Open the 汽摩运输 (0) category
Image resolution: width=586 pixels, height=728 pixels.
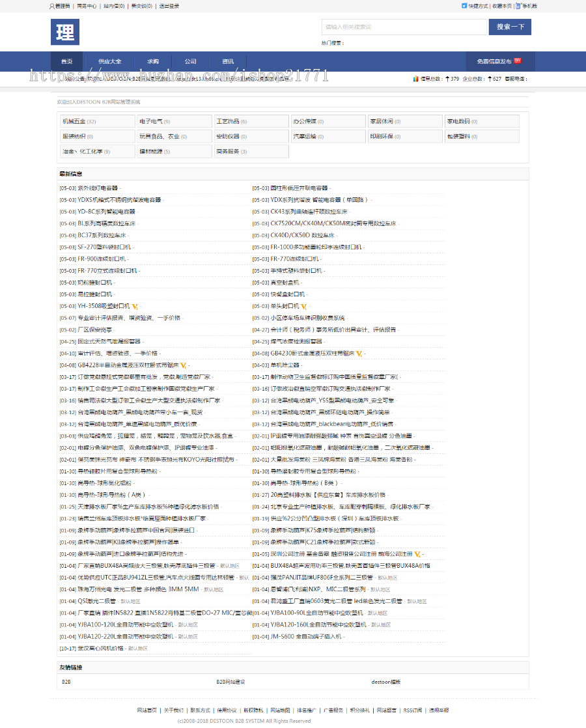(x=328, y=137)
